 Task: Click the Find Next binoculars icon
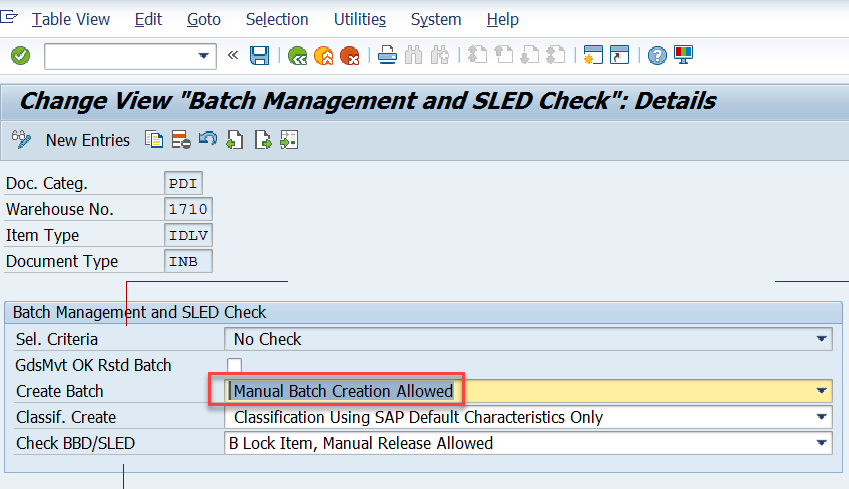pos(440,56)
